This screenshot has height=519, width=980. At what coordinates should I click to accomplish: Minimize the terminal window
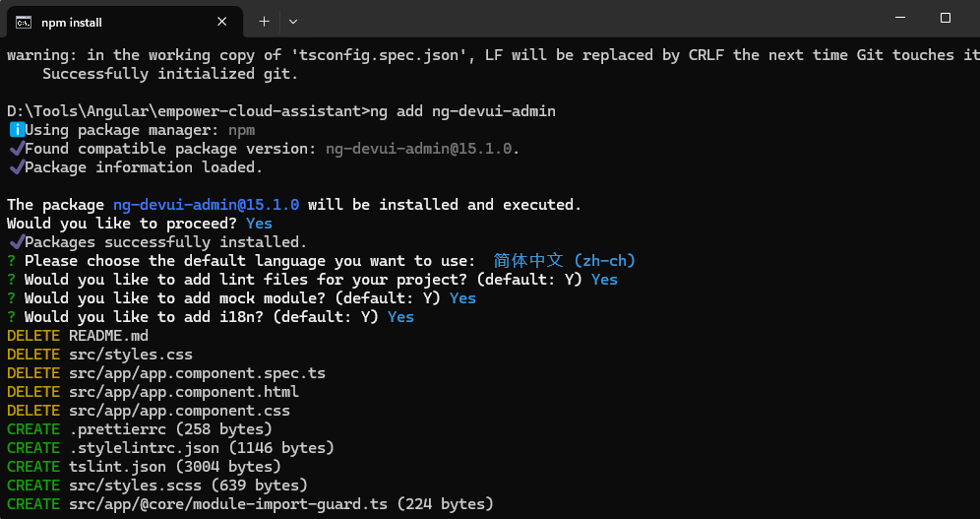pyautogui.click(x=900, y=18)
